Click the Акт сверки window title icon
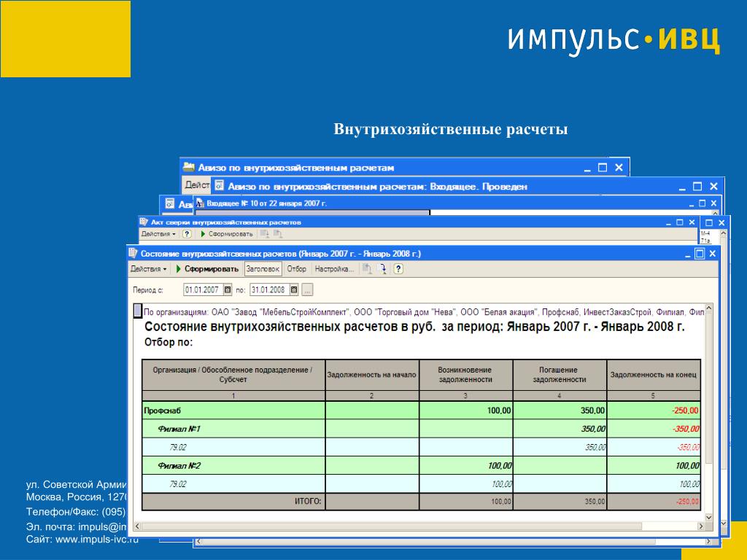 pos(144,222)
